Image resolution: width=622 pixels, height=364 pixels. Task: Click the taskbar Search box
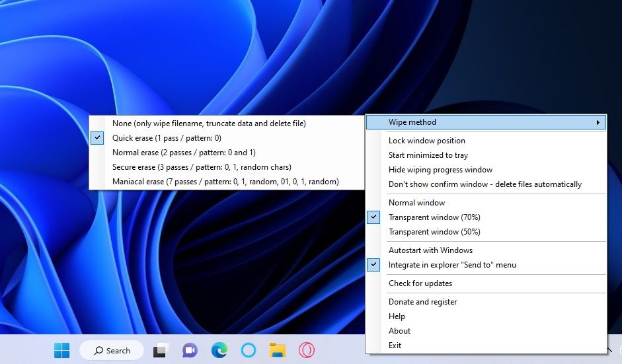(x=112, y=351)
